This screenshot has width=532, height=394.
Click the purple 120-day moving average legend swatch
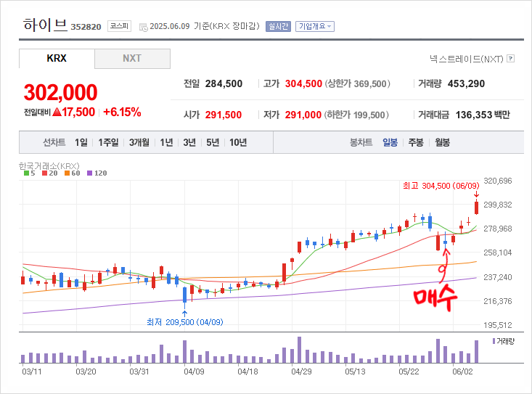pos(89,173)
